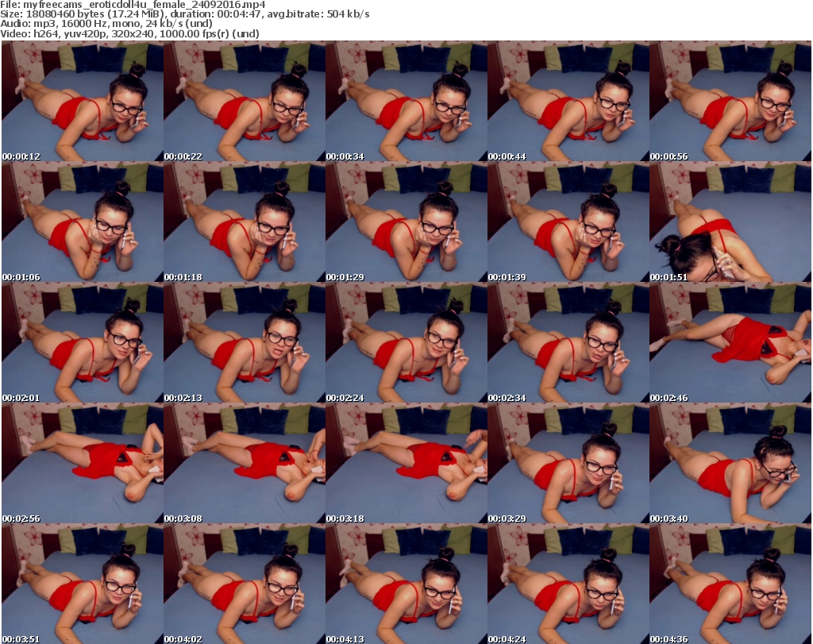The height and width of the screenshot is (644, 813).
Task: Select the thumbnail frame at 00:00:44
Action: pos(568,101)
